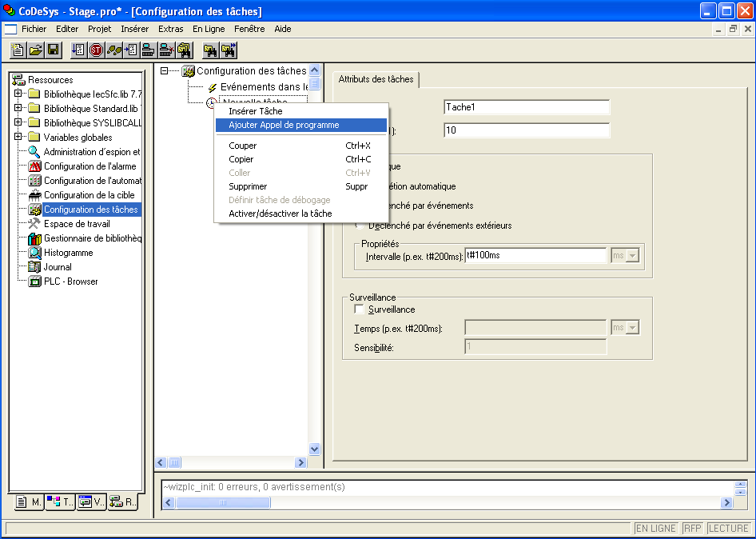Click the Histogramme icon
The height and width of the screenshot is (539, 756).
tap(34, 253)
